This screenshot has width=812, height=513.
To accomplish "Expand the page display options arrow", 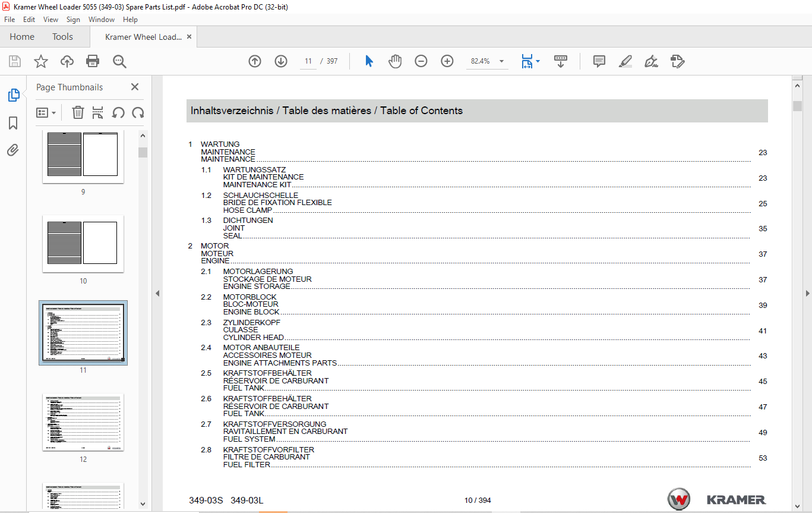I will tap(538, 61).
